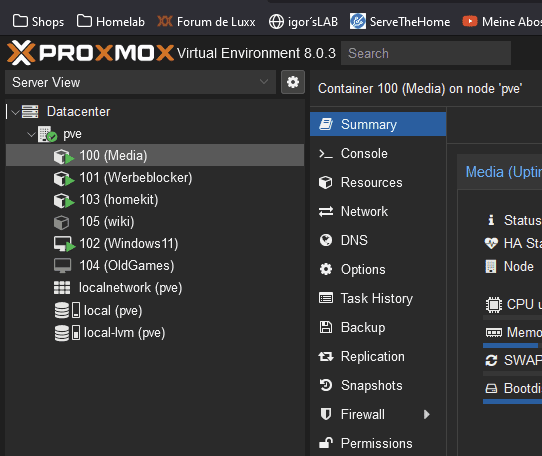Click the SWAP usage refresh icon
The image size is (542, 456).
pyautogui.click(x=491, y=360)
